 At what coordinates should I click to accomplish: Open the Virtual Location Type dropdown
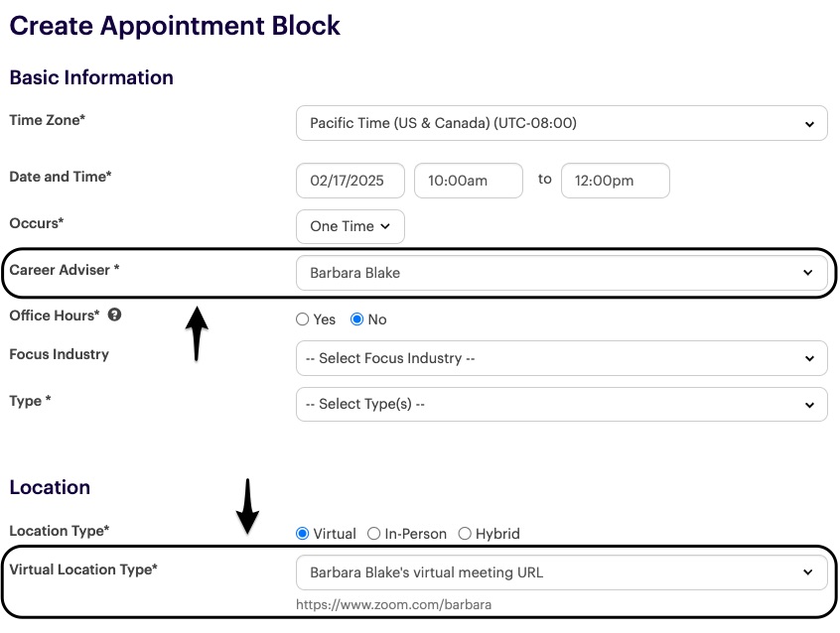(x=561, y=572)
